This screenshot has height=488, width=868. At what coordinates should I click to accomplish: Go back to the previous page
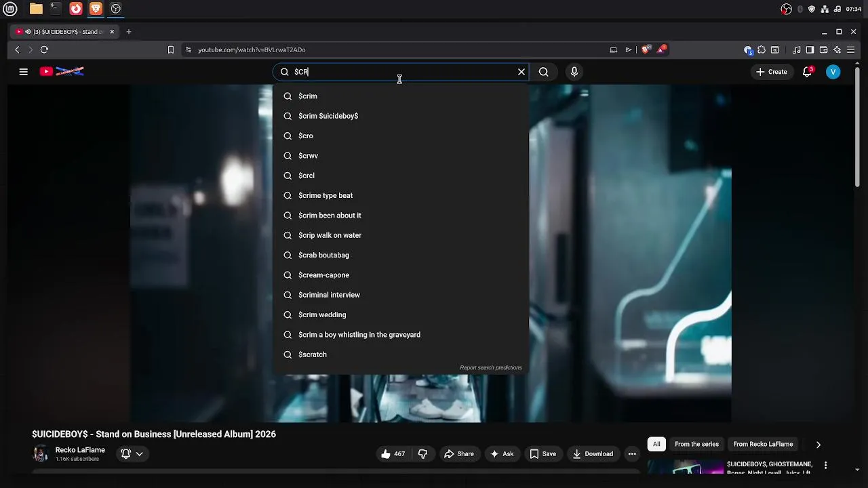[x=17, y=49]
